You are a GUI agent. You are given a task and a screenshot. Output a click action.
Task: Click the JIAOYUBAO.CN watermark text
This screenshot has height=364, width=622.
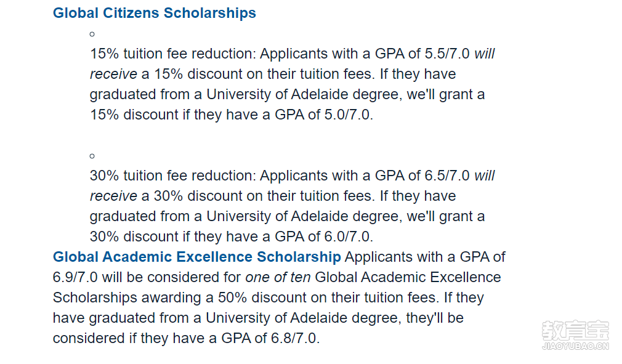click(575, 346)
